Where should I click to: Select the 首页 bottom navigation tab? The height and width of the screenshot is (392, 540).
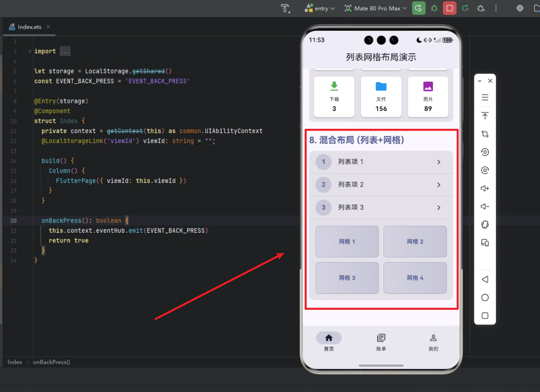(329, 342)
